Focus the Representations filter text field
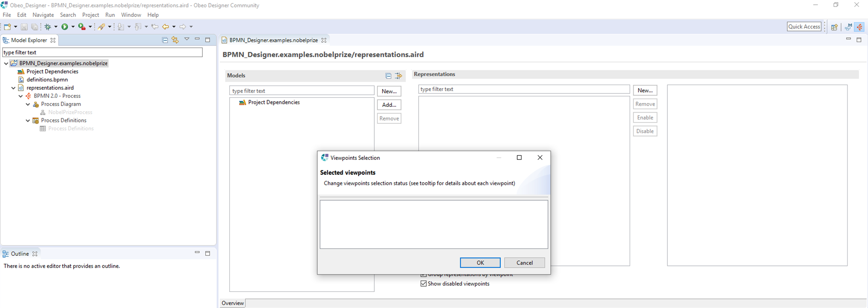The width and height of the screenshot is (868, 308). [x=524, y=89]
